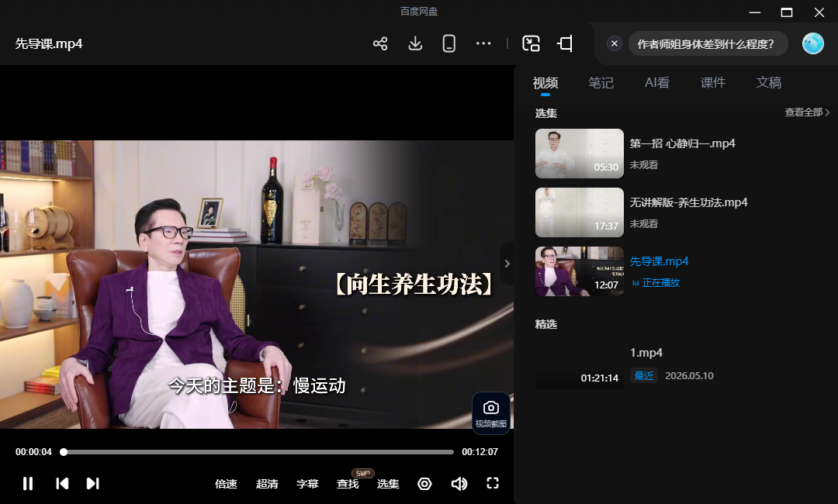Screen dimensions: 838x504
Task: Click the share icon in top toolbar
Action: coord(380,43)
